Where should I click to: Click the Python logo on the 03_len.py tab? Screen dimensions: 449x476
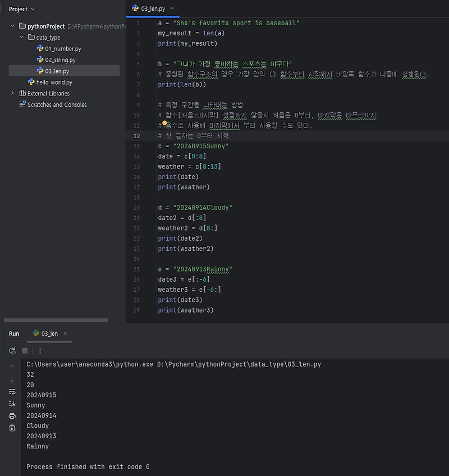click(x=135, y=8)
